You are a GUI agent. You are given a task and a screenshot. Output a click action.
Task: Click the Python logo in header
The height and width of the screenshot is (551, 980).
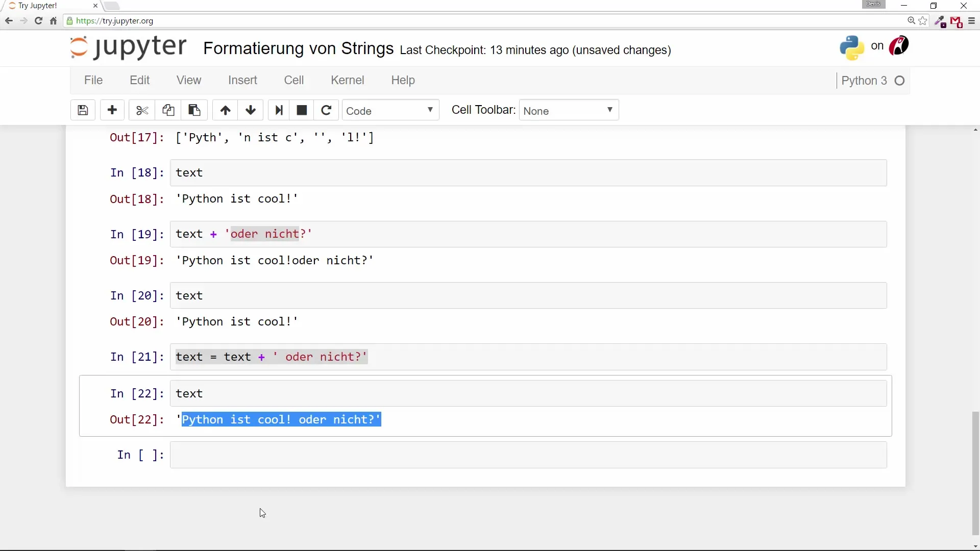(x=852, y=47)
